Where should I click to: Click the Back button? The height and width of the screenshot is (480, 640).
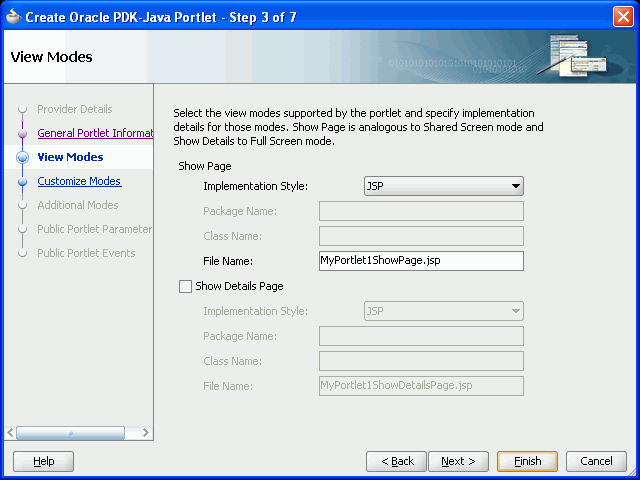[396, 461]
